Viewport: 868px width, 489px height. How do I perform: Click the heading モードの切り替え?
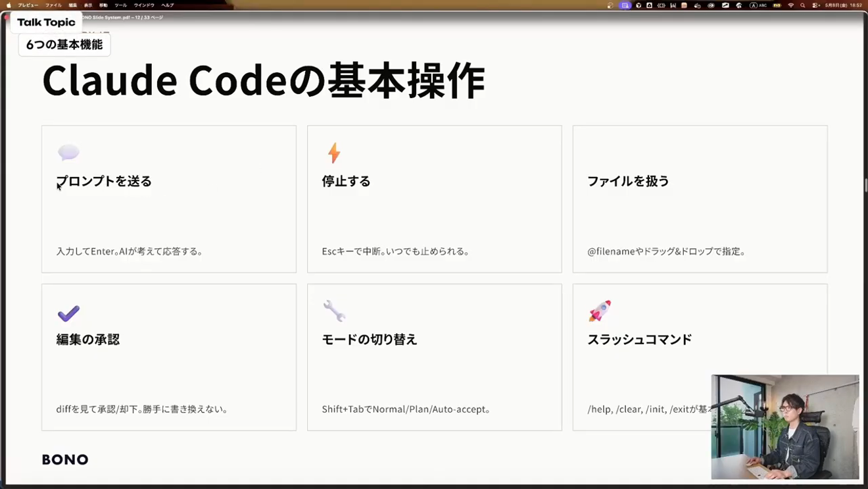(370, 340)
